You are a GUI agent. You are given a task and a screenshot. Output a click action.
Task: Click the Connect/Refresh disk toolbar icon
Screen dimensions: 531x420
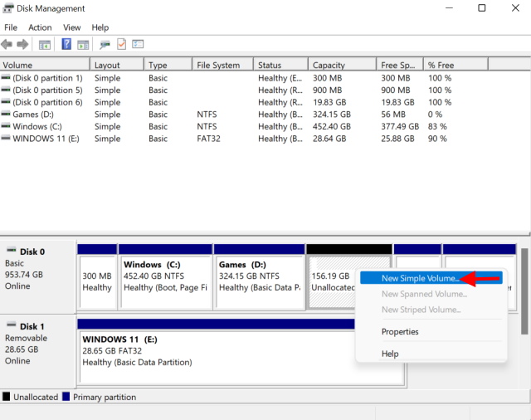pos(105,44)
